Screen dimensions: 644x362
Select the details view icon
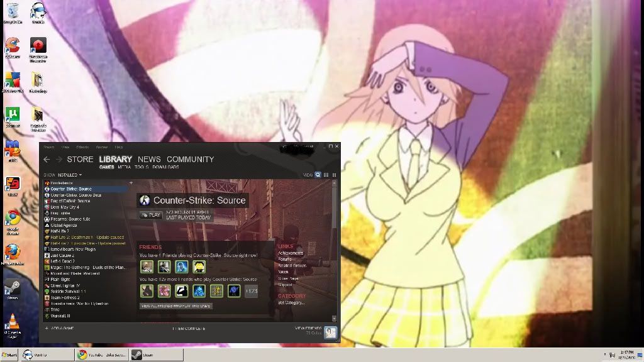(318, 175)
